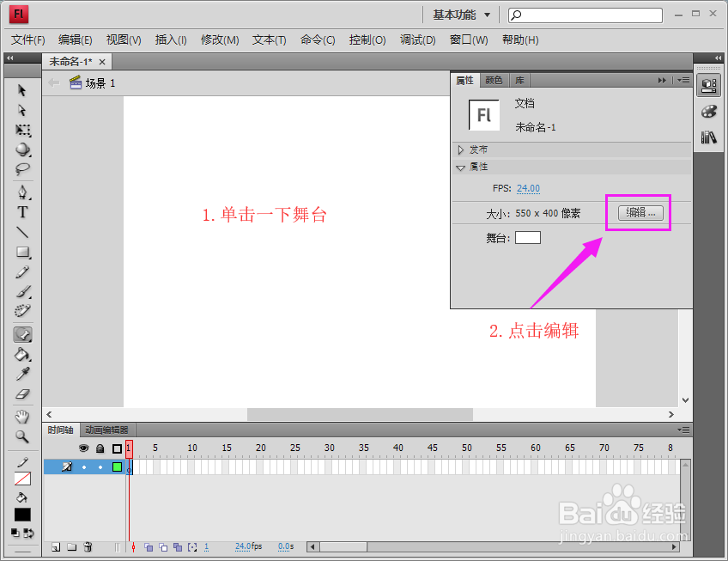Select the Subselection tool
The width and height of the screenshot is (728, 561).
click(x=21, y=110)
